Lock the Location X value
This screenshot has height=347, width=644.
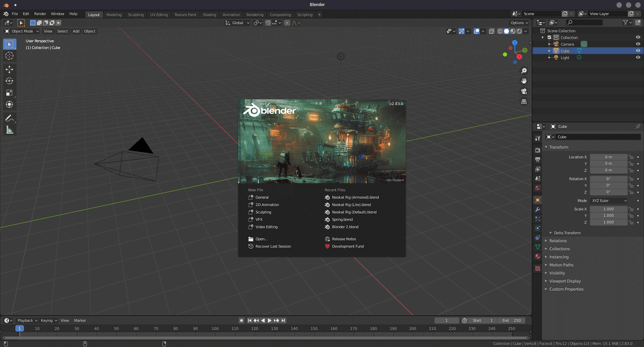click(x=631, y=157)
